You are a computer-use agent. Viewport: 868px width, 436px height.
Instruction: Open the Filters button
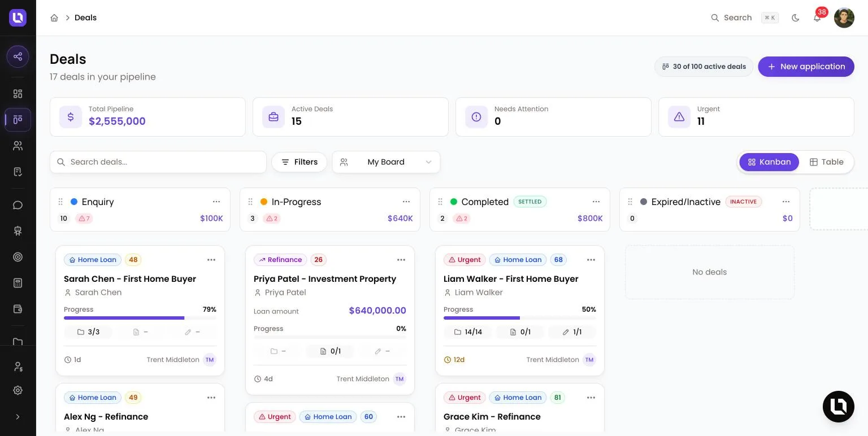pyautogui.click(x=300, y=162)
